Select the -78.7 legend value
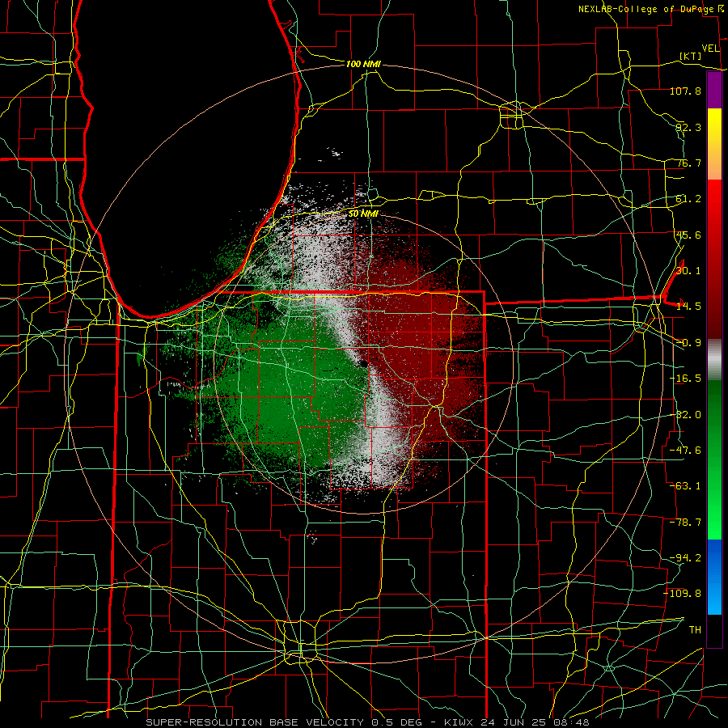 pos(685,523)
